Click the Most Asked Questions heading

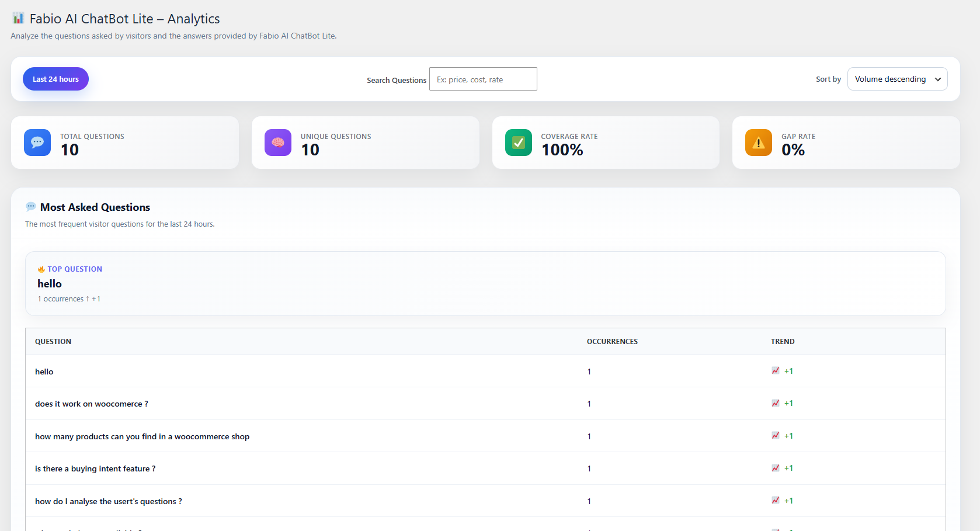click(95, 207)
